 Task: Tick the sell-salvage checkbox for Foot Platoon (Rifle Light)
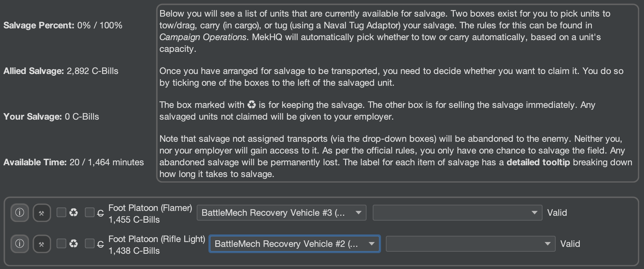(90, 243)
